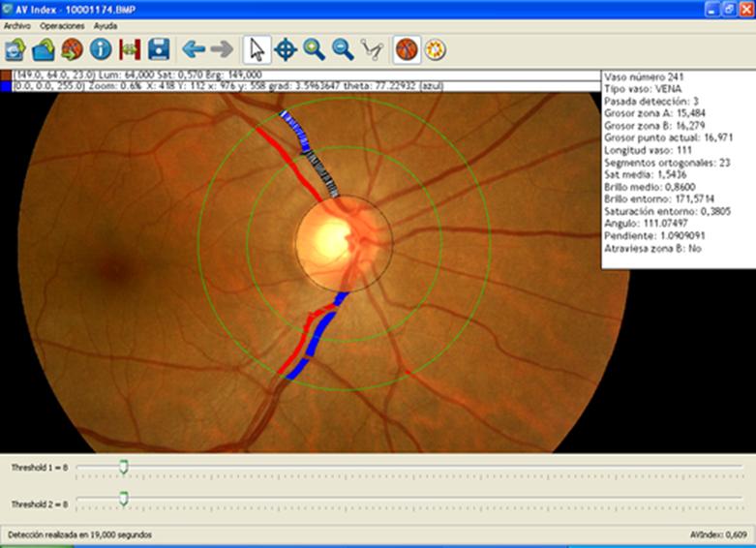Click the floppy disk save icon
Viewport: 756px width, 548px height.
point(159,48)
